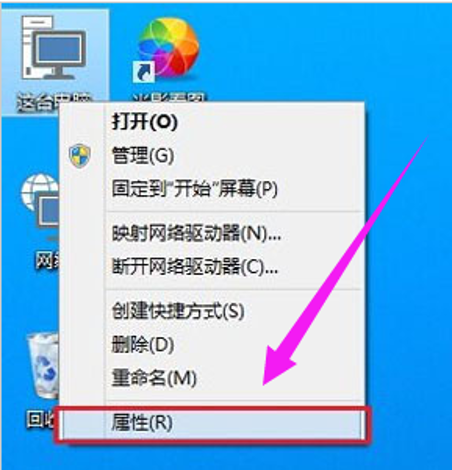Click the Recycle Bin 回收站 text label

pos(40,419)
